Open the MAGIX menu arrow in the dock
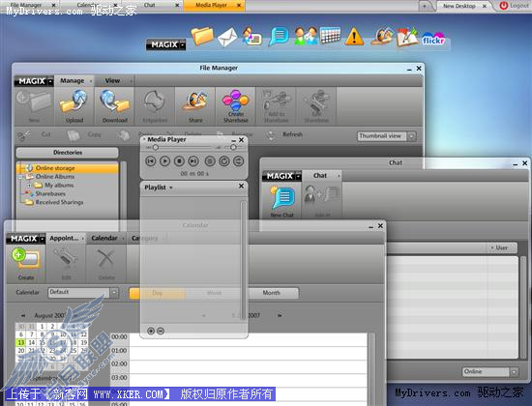Screen dimensions: 532x406 coord(183,44)
